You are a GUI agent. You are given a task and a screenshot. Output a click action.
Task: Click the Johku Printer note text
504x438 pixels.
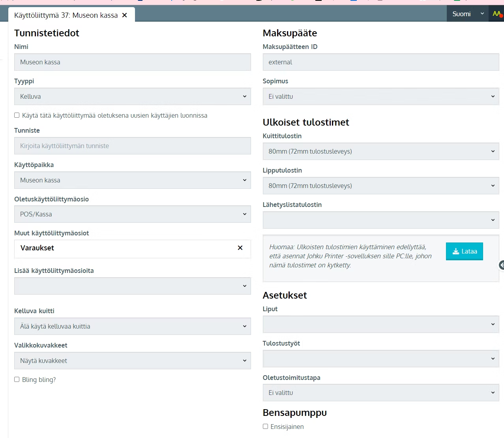pyautogui.click(x=350, y=256)
